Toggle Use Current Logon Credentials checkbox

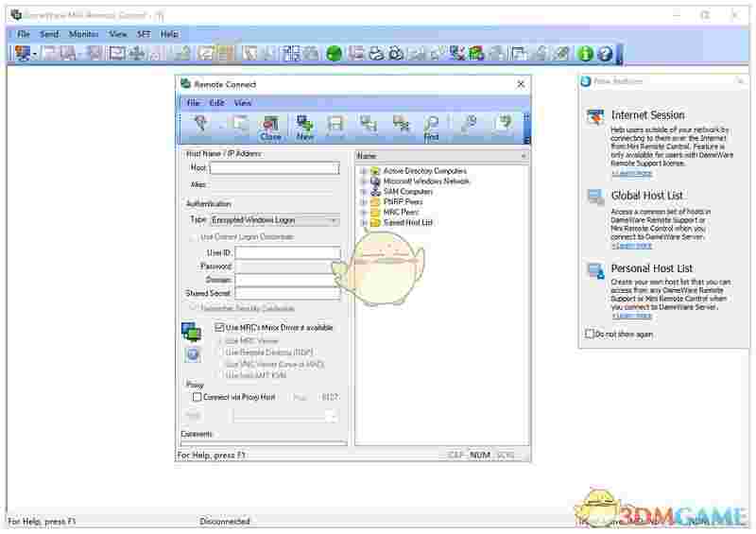[x=194, y=237]
